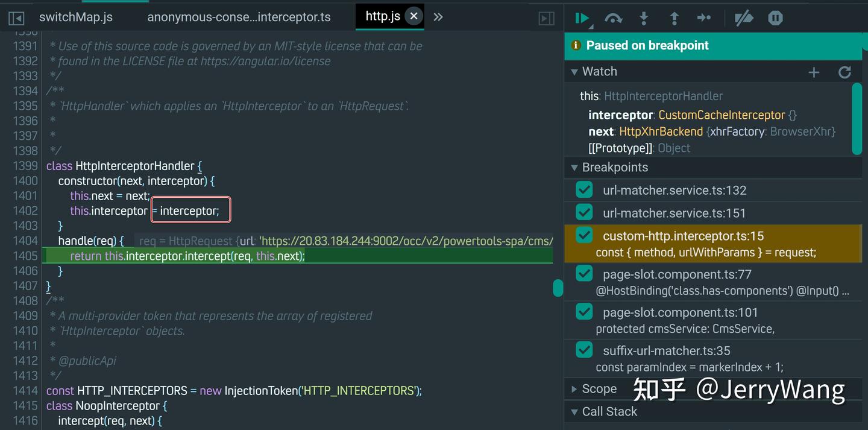This screenshot has height=430, width=868.
Task: Switch to the switchMap.js tab
Action: tap(76, 17)
